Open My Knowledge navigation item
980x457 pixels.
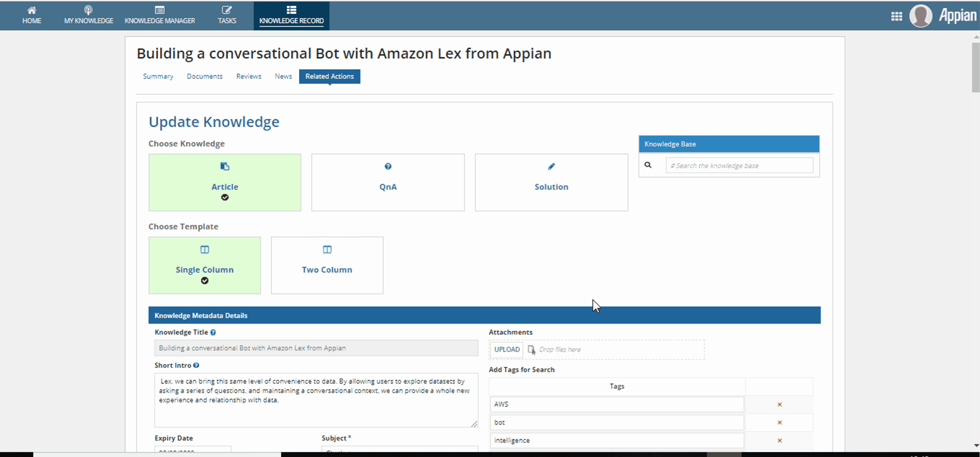coord(88,15)
